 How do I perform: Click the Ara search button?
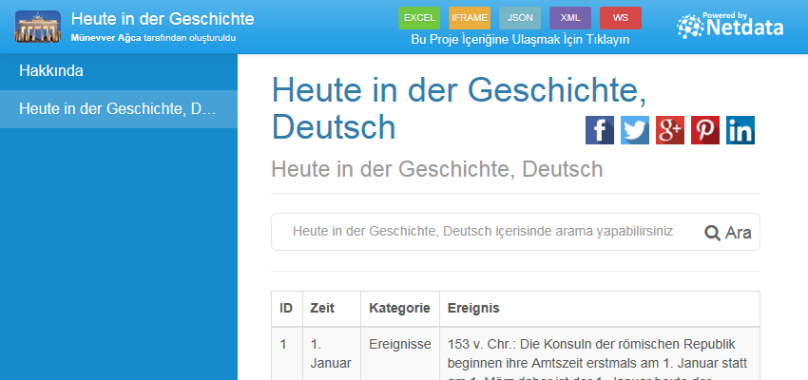click(728, 233)
